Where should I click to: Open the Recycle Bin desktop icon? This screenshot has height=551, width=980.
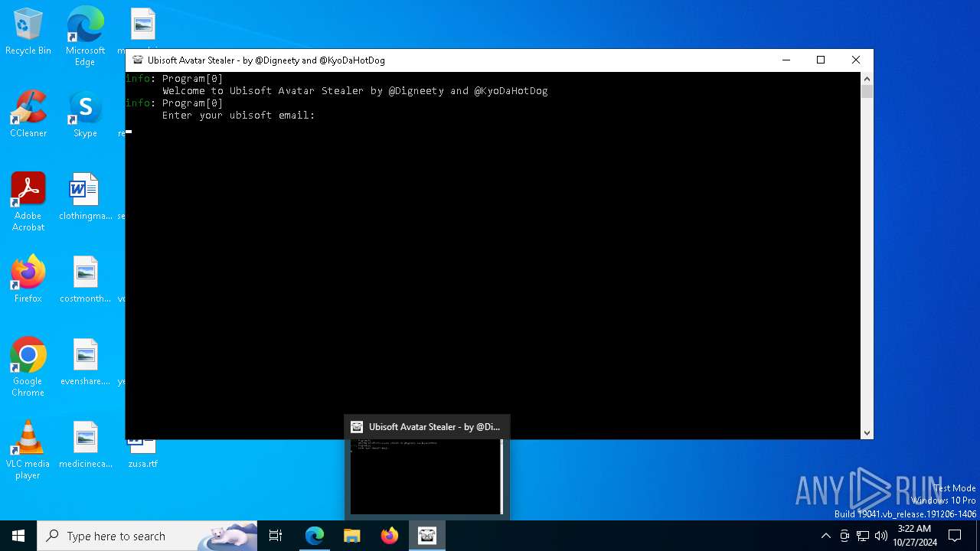pyautogui.click(x=28, y=32)
